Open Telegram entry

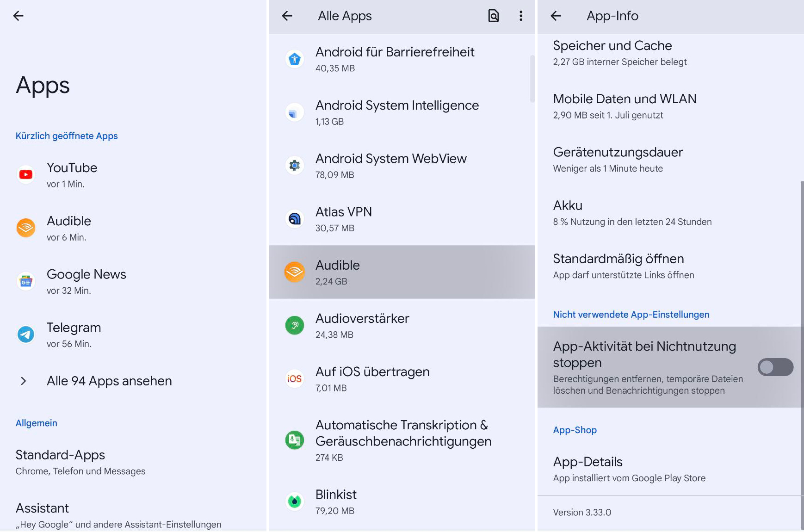point(134,334)
